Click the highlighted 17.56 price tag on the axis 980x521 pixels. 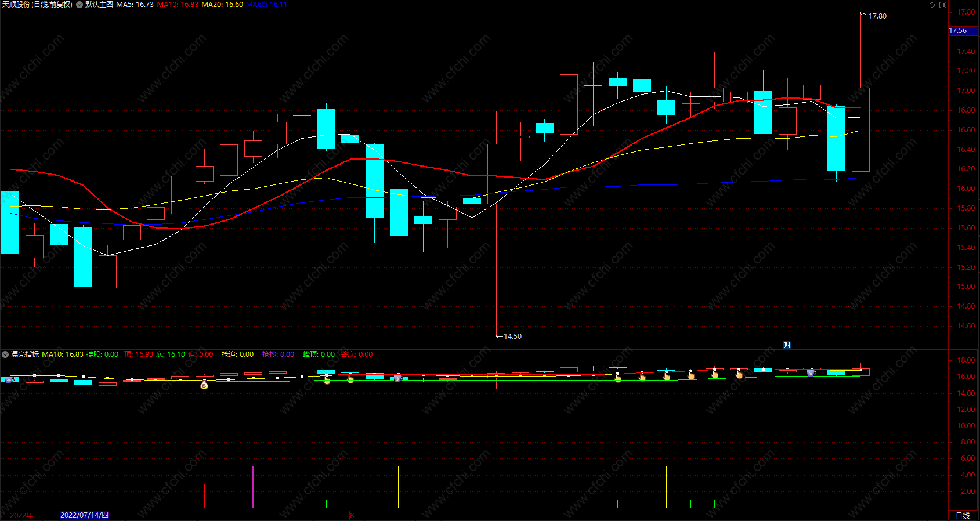[963, 31]
